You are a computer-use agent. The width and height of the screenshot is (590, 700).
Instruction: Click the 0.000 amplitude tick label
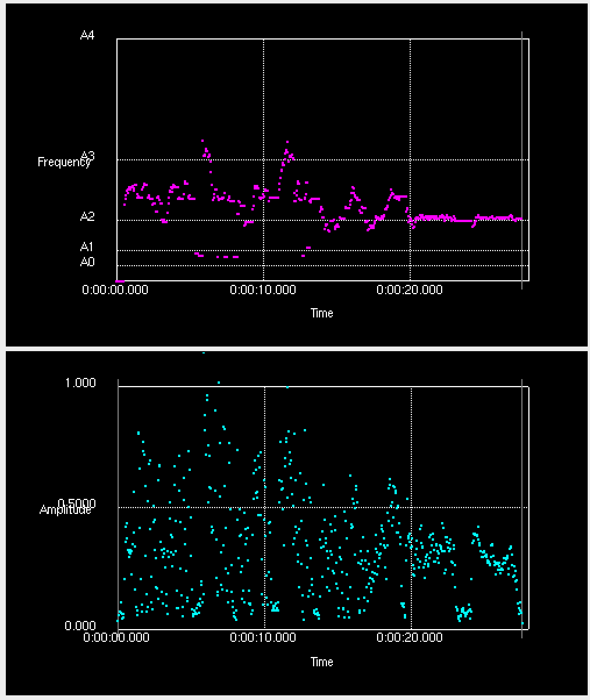[x=80, y=626]
